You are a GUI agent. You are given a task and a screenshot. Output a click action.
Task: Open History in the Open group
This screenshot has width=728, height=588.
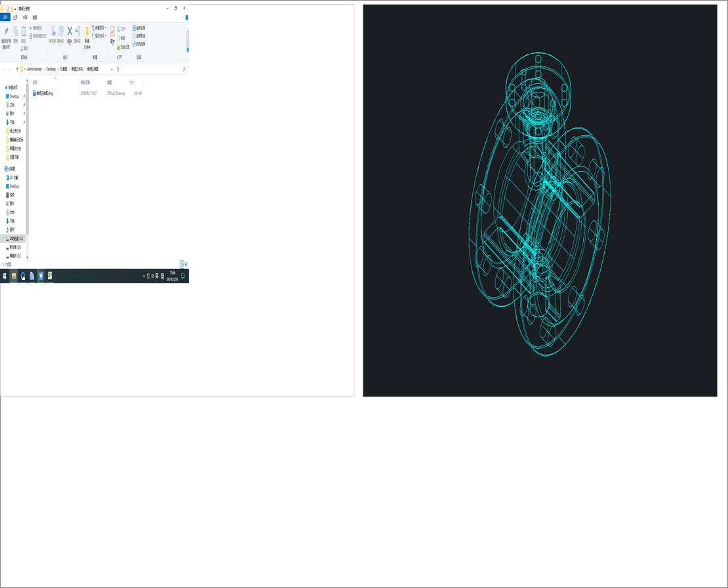(x=123, y=47)
